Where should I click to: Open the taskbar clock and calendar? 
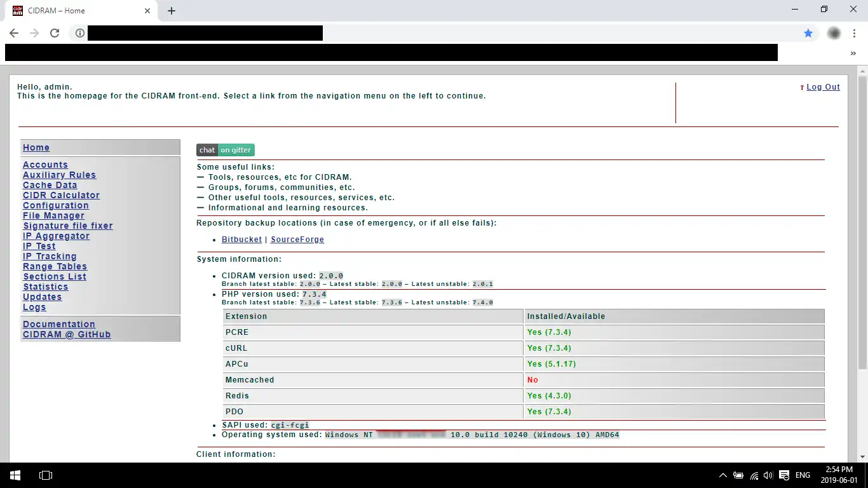(x=839, y=475)
